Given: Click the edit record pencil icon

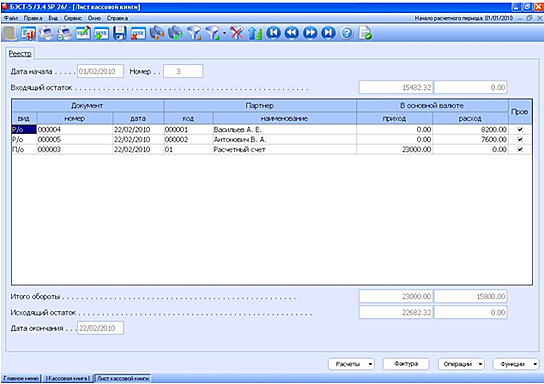Looking at the screenshot, I should click(x=83, y=33).
